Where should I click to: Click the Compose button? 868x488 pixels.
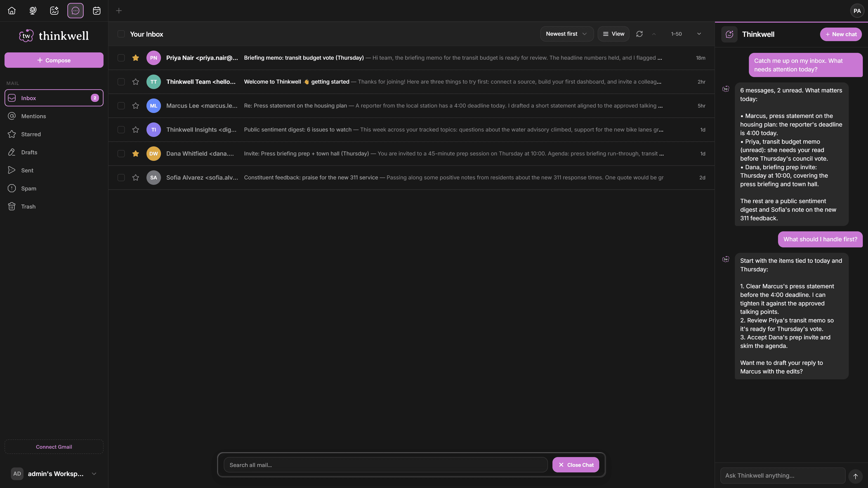click(x=54, y=60)
